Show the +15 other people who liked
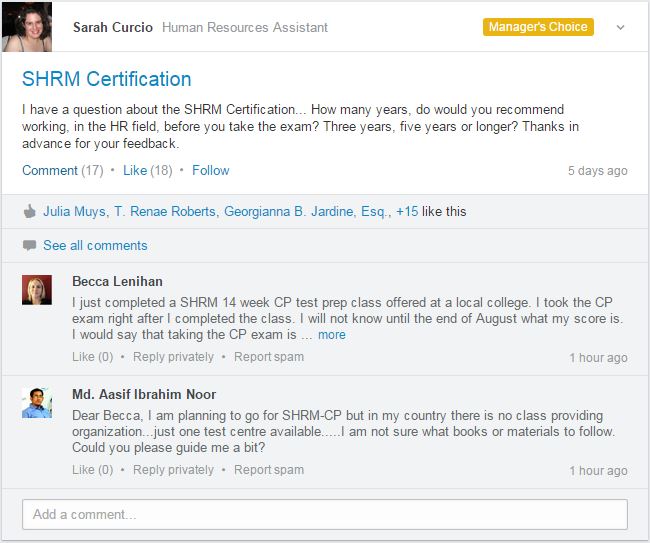The image size is (650, 543). point(407,211)
